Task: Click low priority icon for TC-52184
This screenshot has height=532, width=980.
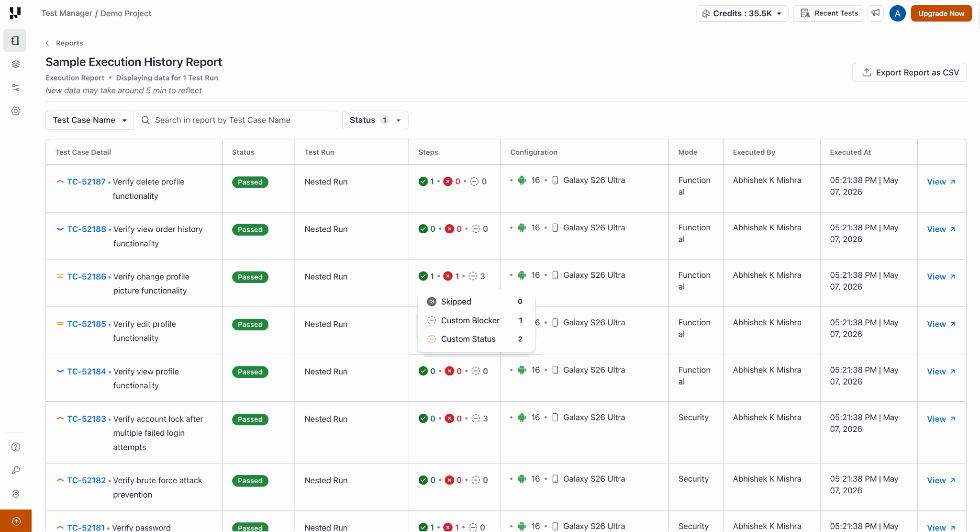Action: (60, 371)
